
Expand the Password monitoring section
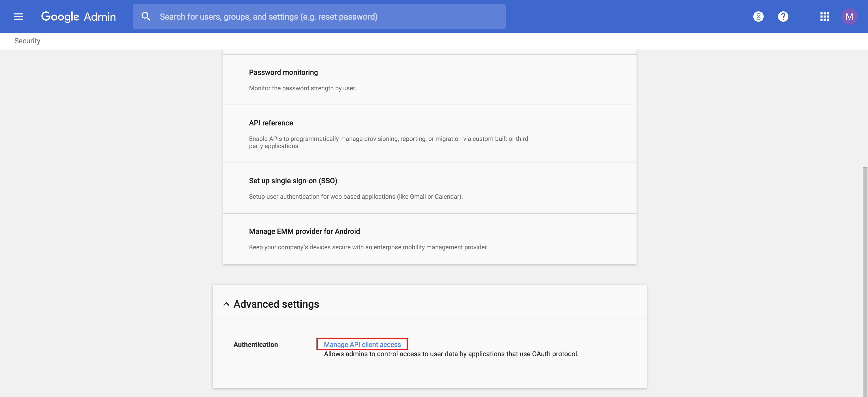point(283,72)
